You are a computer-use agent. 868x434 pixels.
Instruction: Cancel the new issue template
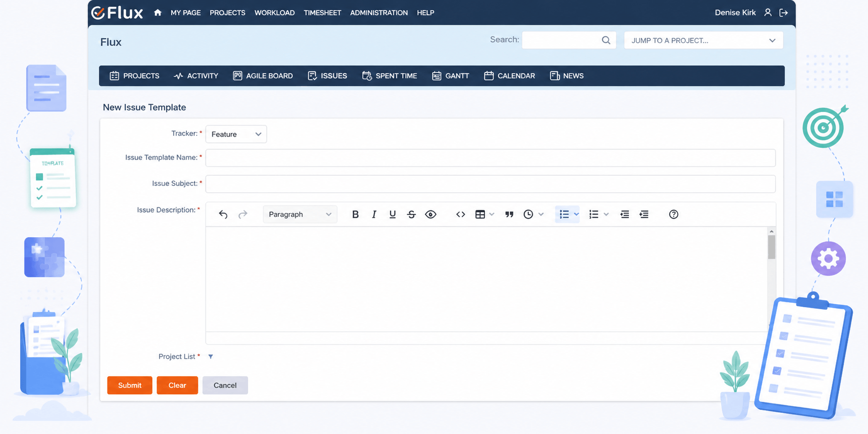pos(225,385)
